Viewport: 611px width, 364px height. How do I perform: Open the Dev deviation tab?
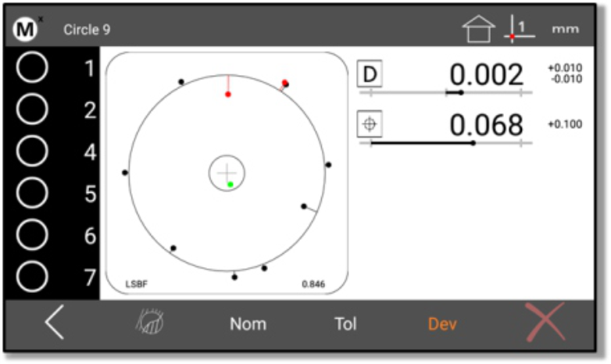pyautogui.click(x=442, y=324)
